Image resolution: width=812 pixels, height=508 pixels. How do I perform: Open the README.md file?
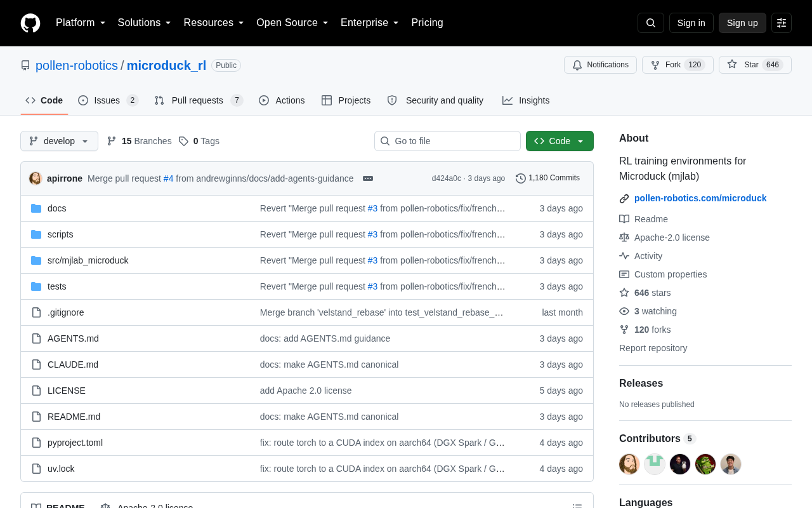(74, 417)
